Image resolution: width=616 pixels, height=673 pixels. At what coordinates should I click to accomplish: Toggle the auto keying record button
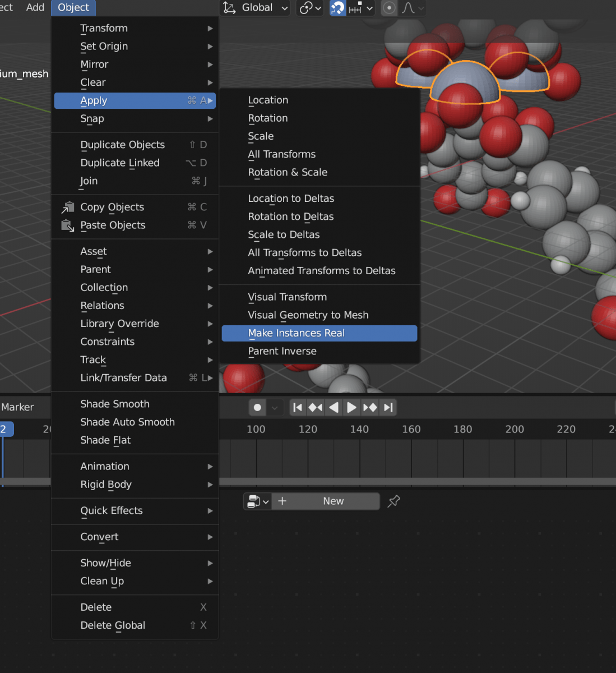(x=257, y=408)
